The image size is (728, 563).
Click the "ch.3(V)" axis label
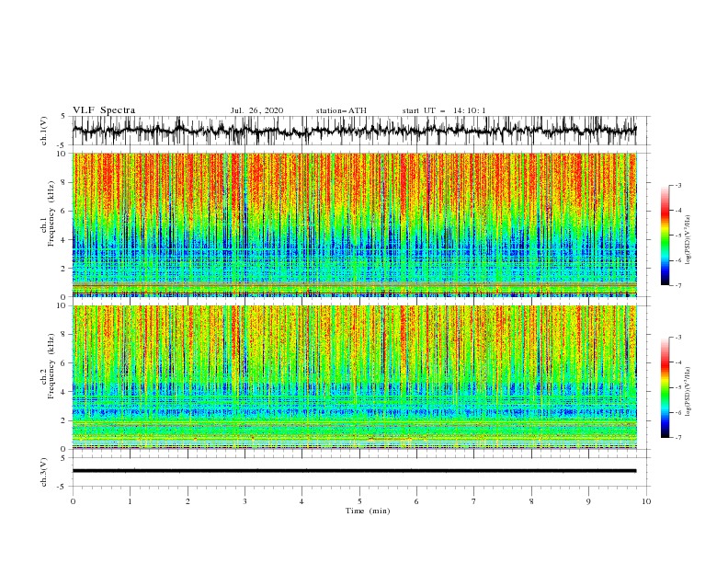click(44, 472)
